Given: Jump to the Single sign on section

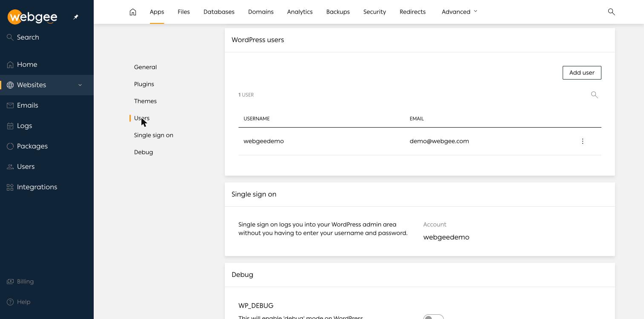Looking at the screenshot, I should [x=153, y=135].
